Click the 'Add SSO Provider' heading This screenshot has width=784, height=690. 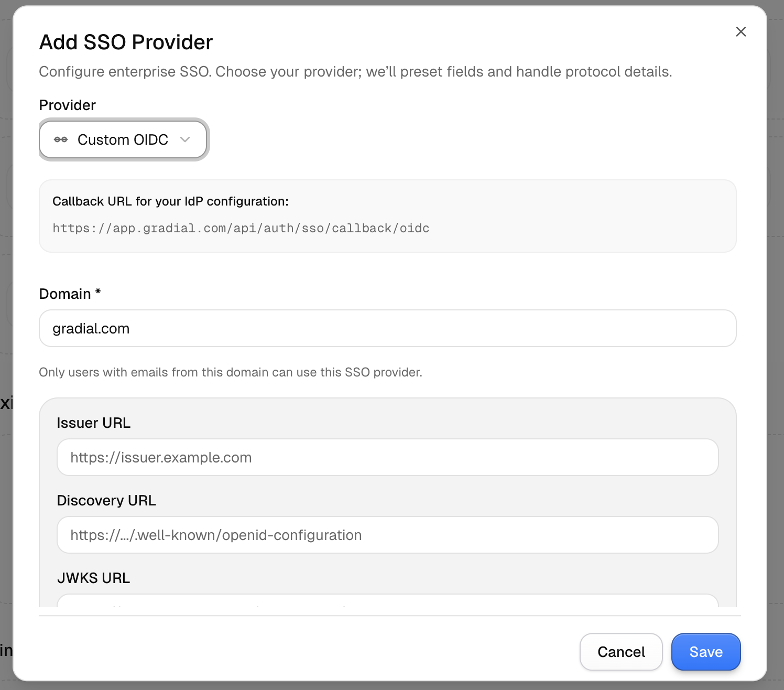(x=126, y=42)
